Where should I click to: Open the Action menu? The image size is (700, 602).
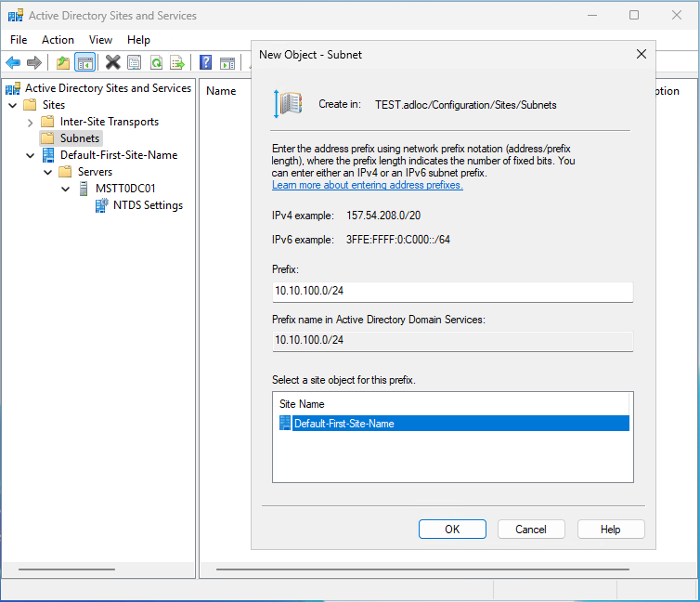(58, 40)
